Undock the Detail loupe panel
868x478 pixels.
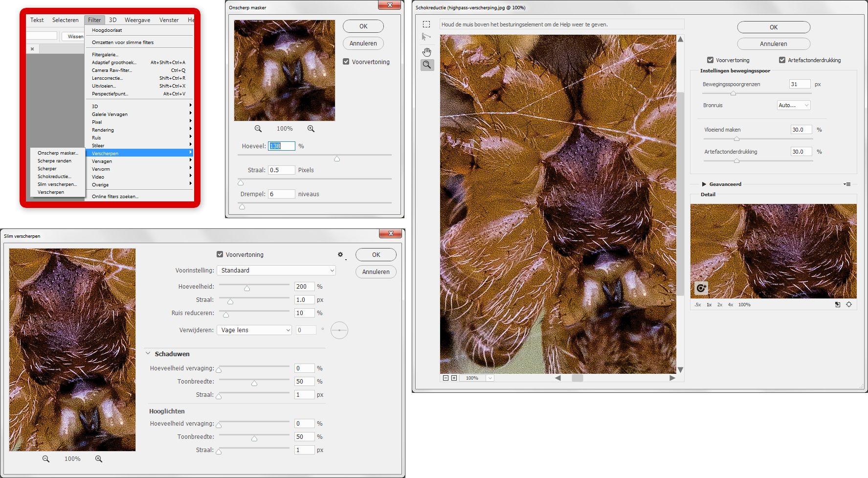click(x=838, y=304)
